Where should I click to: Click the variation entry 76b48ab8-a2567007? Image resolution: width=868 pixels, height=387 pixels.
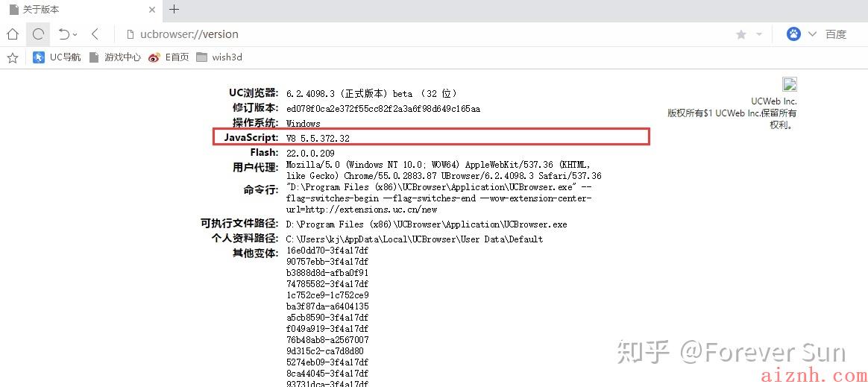click(327, 339)
